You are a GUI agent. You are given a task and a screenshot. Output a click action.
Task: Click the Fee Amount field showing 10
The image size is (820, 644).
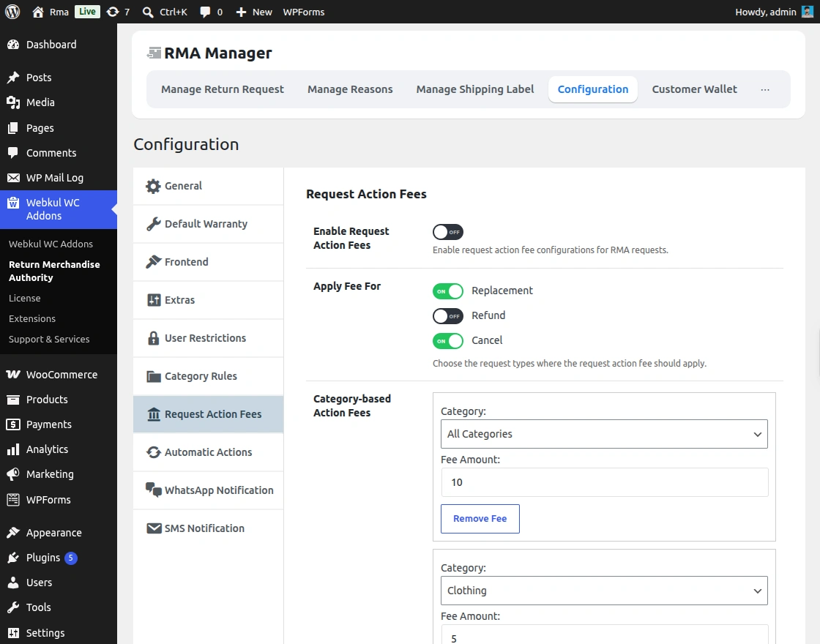(605, 482)
